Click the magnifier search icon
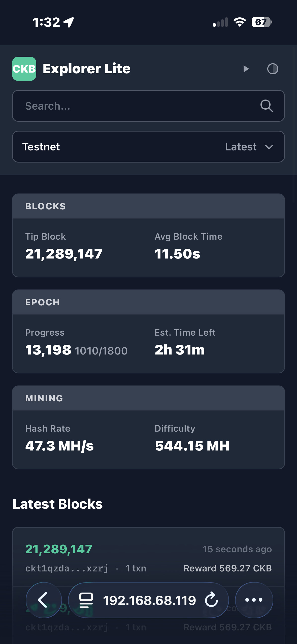297x644 pixels. click(267, 106)
